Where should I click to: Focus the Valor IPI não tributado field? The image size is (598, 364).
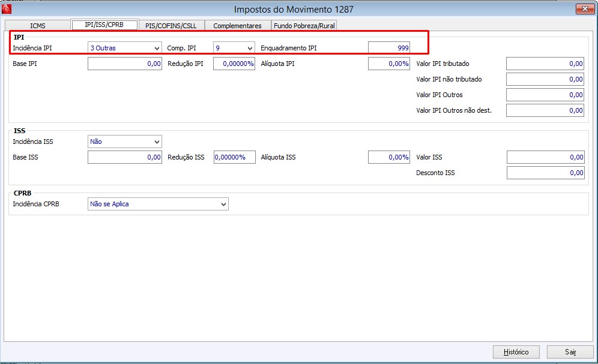pos(545,79)
